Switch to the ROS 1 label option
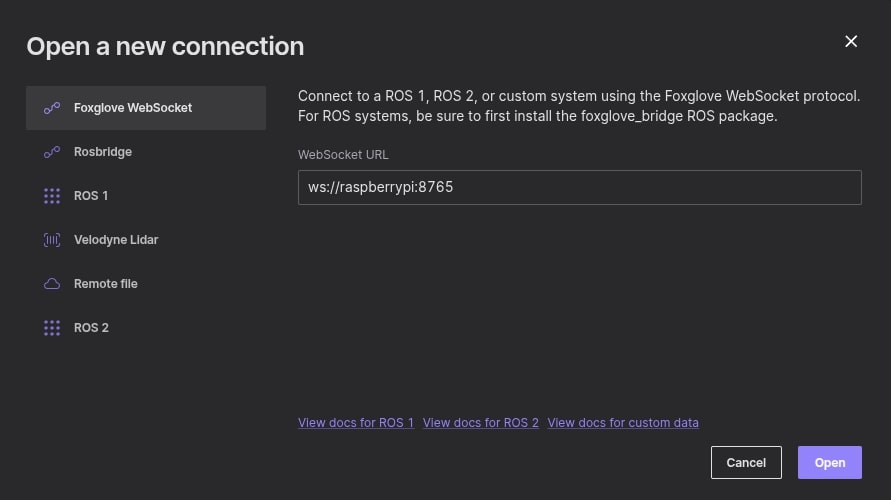The height and width of the screenshot is (500, 891). click(x=91, y=196)
